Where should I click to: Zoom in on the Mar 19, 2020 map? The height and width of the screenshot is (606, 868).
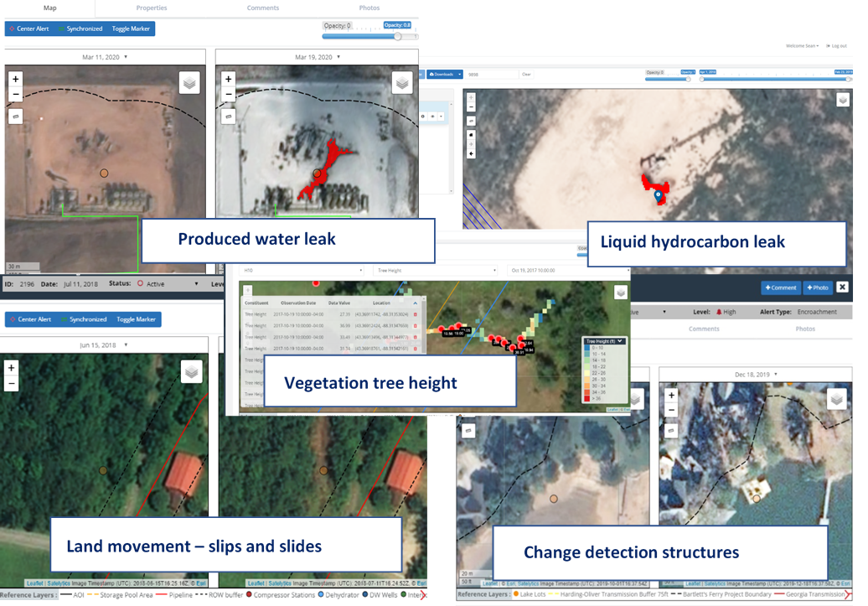pos(228,80)
